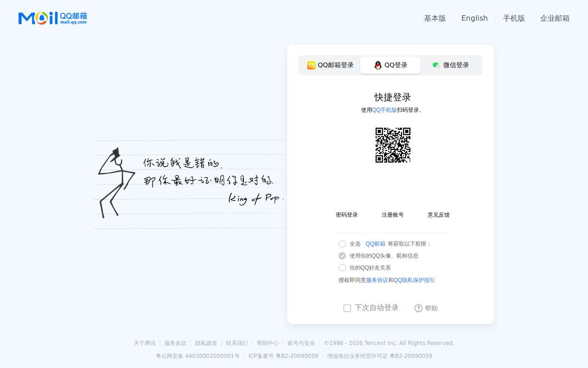The height and width of the screenshot is (368, 588).
Task: Switch language to English
Action: pyautogui.click(x=475, y=18)
